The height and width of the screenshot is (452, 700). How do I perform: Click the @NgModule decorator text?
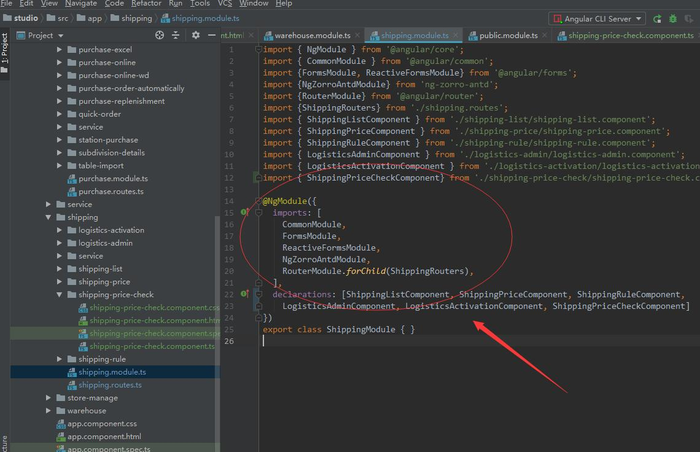(x=285, y=201)
